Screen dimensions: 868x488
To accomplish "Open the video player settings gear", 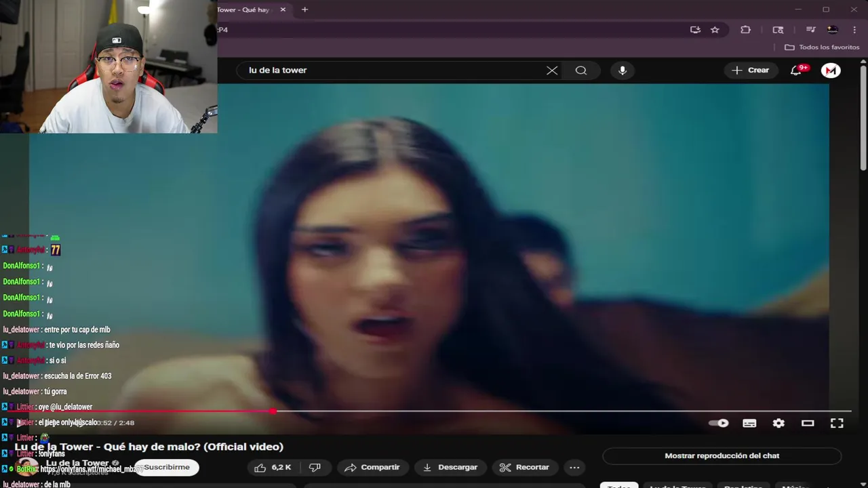I will tap(778, 423).
